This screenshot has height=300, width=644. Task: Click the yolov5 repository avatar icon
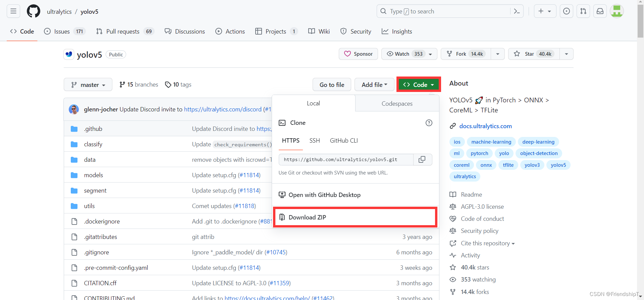click(x=69, y=54)
